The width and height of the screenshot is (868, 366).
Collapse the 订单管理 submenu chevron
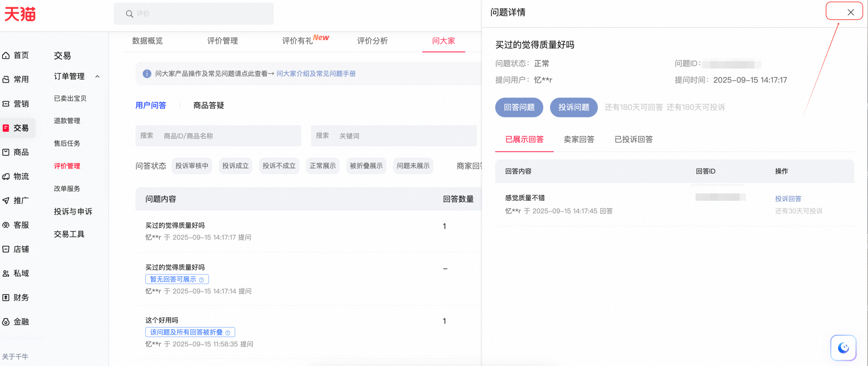97,76
